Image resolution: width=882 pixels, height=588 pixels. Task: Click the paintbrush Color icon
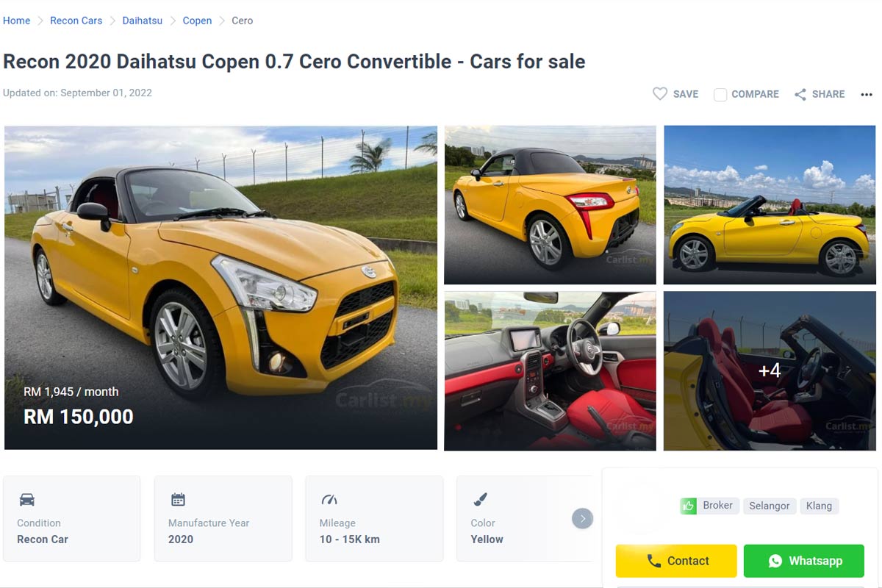[480, 500]
